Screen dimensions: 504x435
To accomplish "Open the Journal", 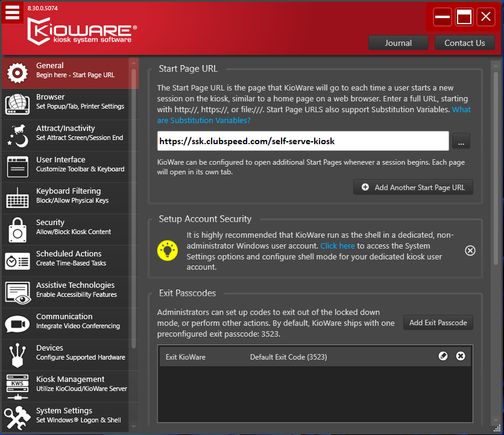I will (398, 43).
